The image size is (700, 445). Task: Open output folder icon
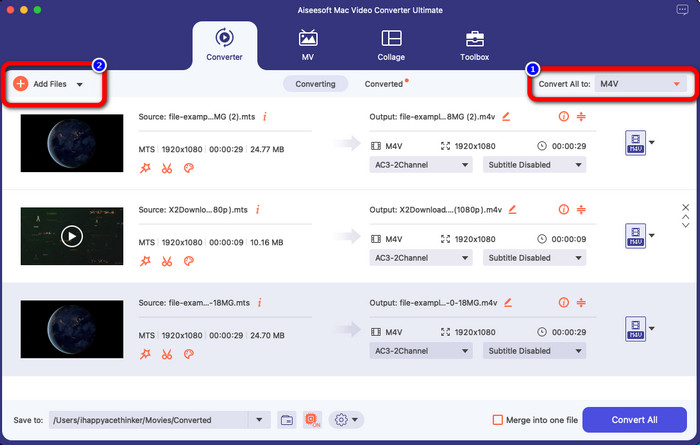pos(287,420)
